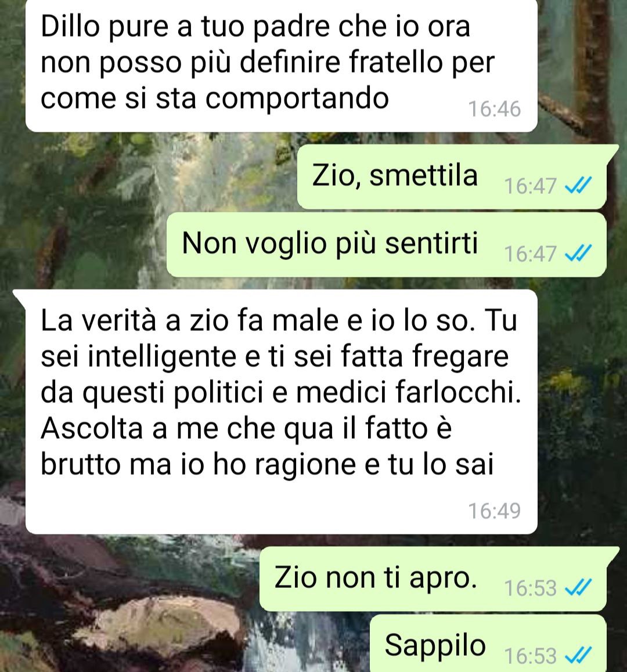Tap the 16:47 time beside "Non voglio più sentirti"
The height and width of the screenshot is (672, 627).
click(530, 253)
